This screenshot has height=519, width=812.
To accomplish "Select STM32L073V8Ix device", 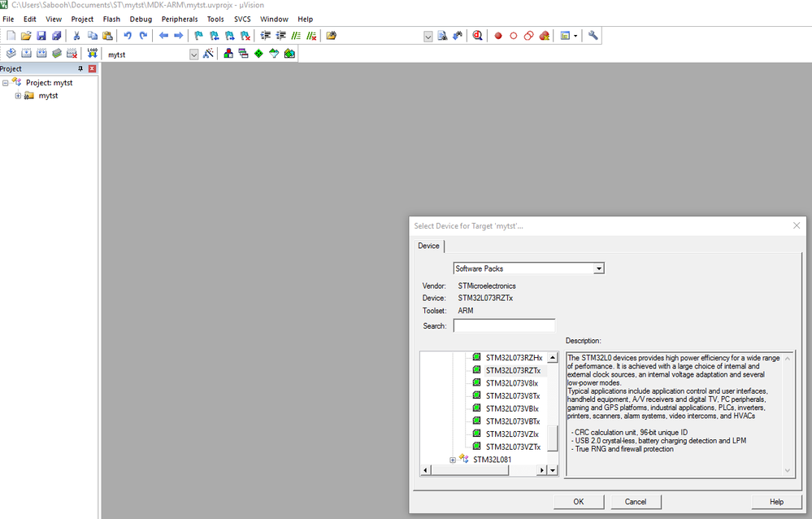I will [511, 383].
